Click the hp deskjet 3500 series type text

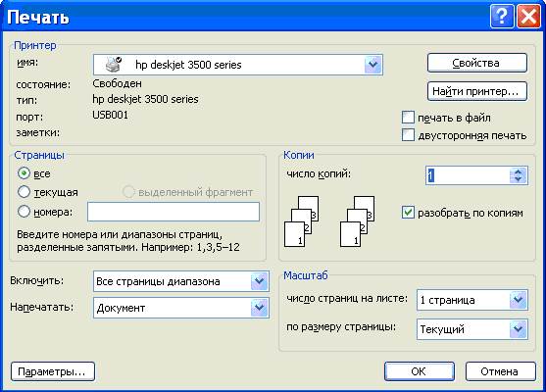click(145, 99)
